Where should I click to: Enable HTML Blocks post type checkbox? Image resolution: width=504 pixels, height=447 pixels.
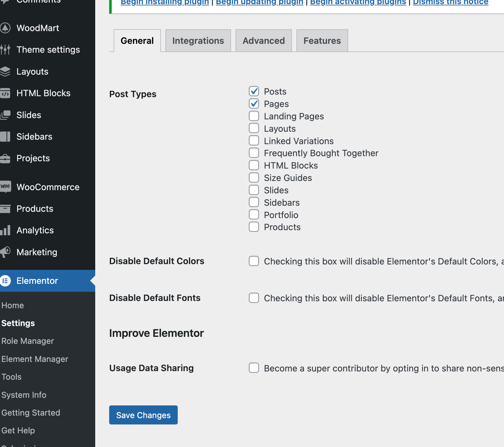(254, 165)
